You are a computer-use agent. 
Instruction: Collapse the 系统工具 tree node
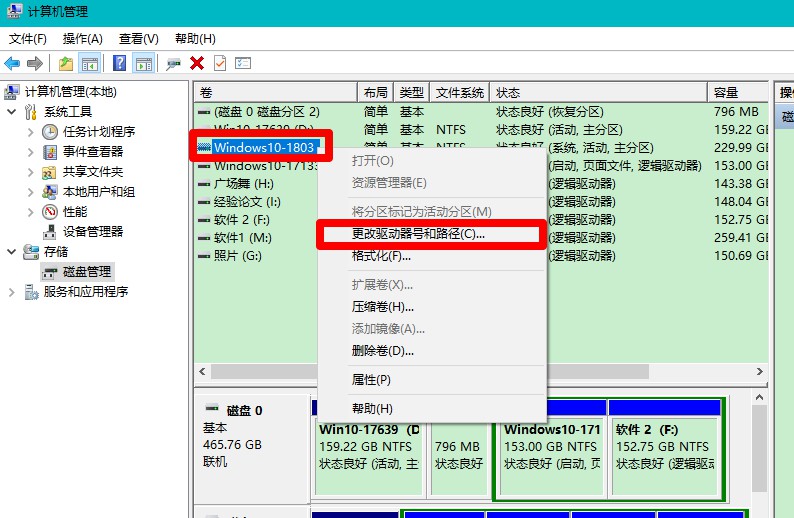click(x=12, y=112)
